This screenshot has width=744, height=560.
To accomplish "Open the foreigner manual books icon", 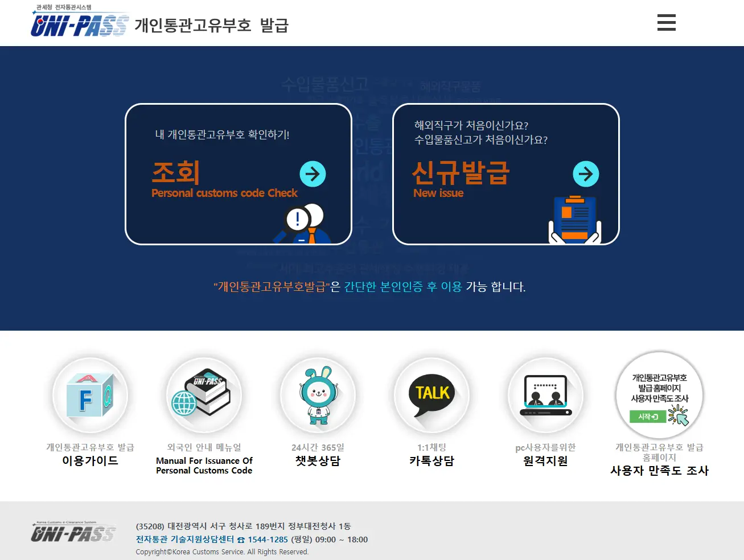I will point(204,395).
